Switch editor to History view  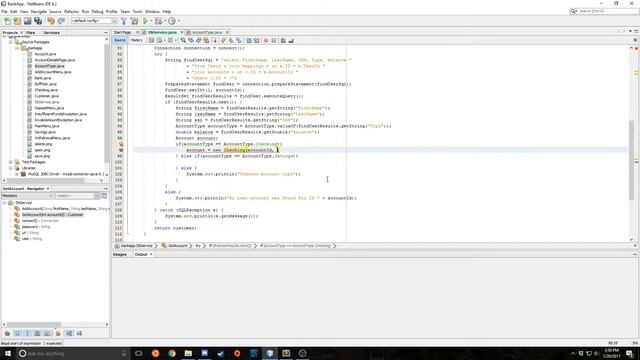coord(136,40)
